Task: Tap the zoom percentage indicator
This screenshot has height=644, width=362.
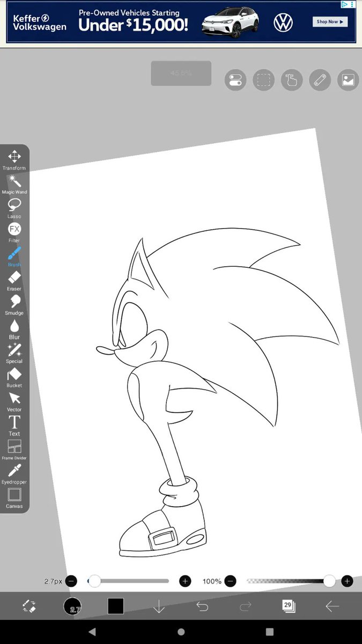Action: coord(181,73)
